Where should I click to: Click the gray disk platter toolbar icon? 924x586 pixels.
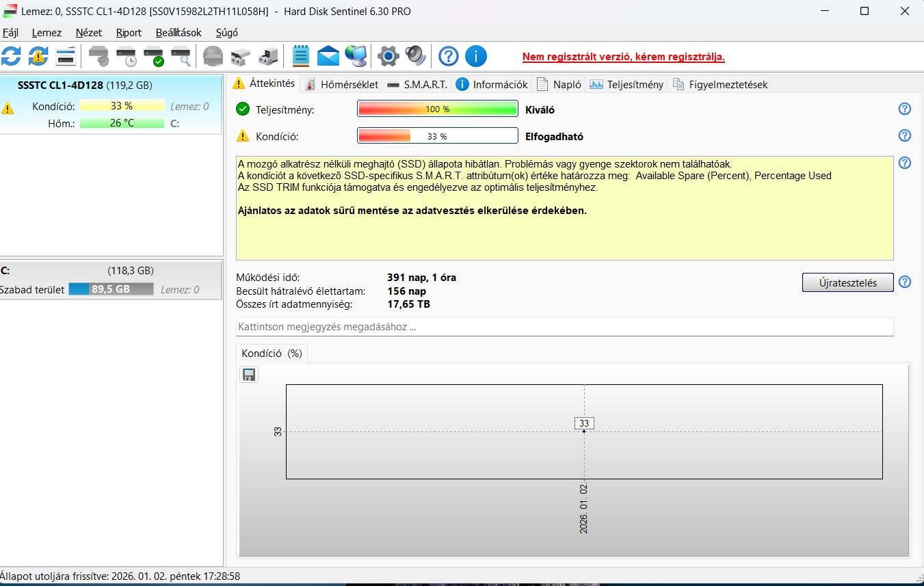point(213,56)
